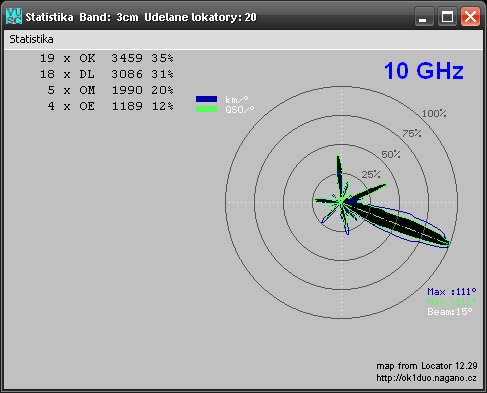This screenshot has height=393, width=487.
Task: Click the green QSO/° legend swatch
Action: coord(206,109)
